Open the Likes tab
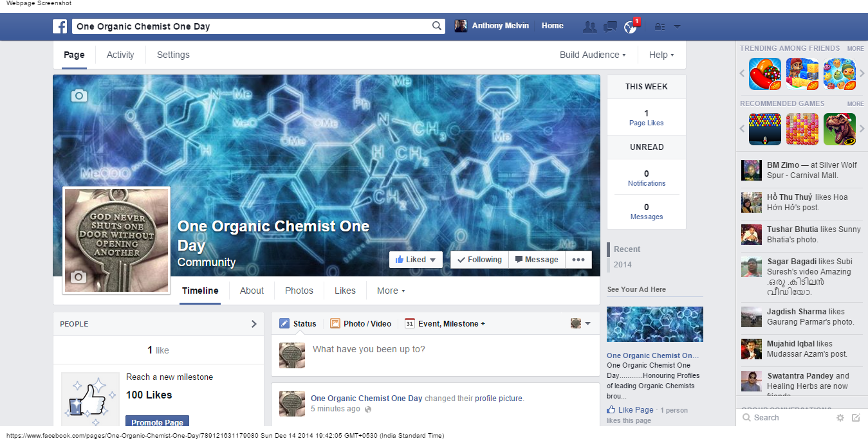The image size is (868, 439). tap(345, 291)
